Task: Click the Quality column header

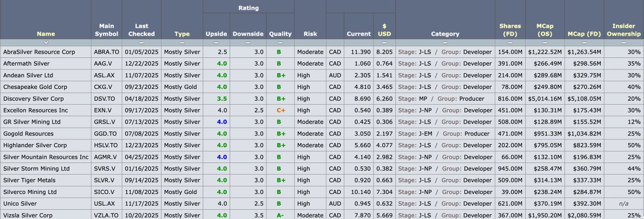Action: (x=281, y=34)
